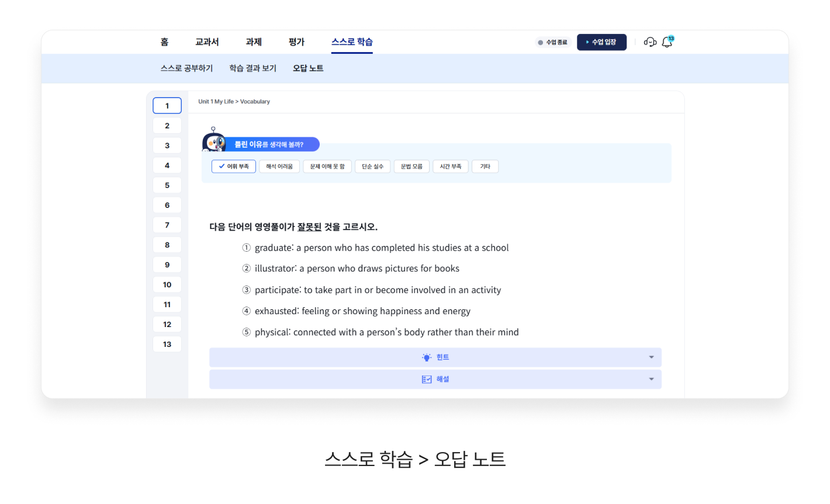Go to the 평가 menu tab
Screen dimensions: 830x504
(296, 42)
